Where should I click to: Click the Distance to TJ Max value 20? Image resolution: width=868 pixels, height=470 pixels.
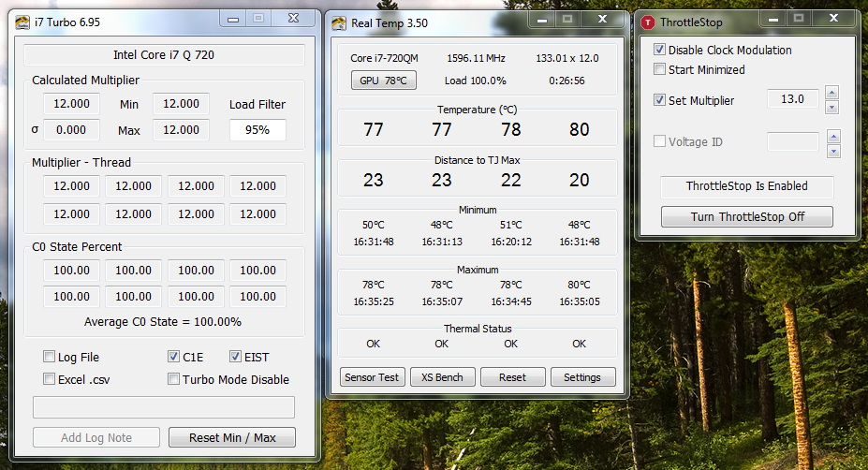(579, 180)
